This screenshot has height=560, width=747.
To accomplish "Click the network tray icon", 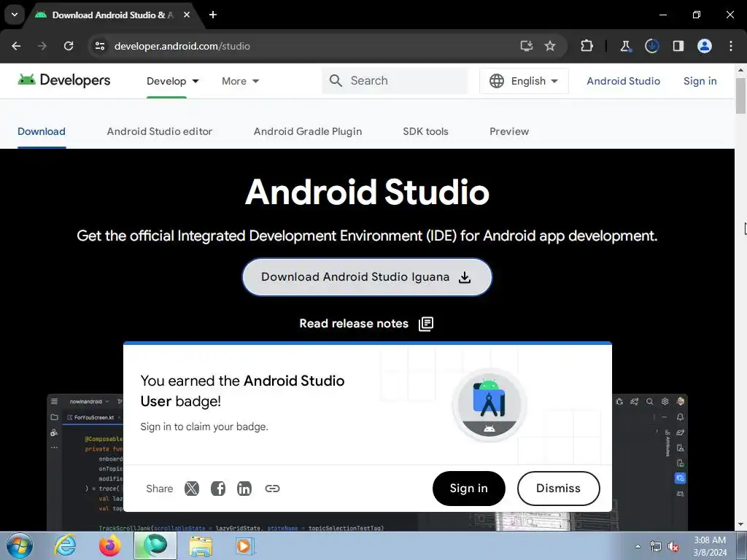I will pyautogui.click(x=656, y=547).
